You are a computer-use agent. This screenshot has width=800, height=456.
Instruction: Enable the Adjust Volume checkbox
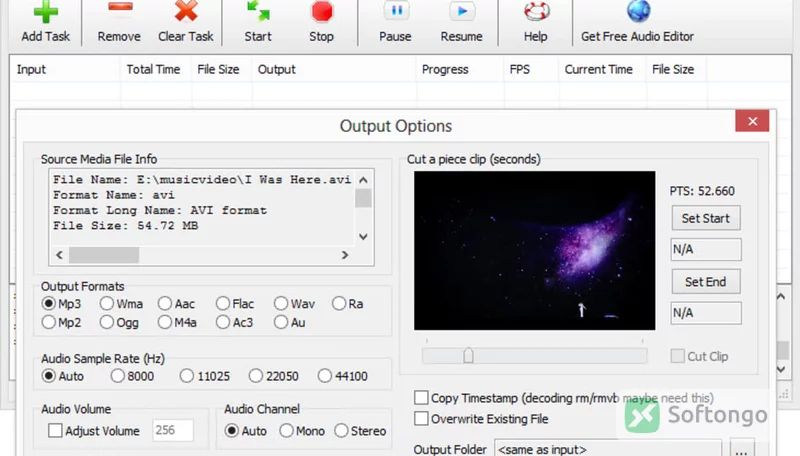55,430
